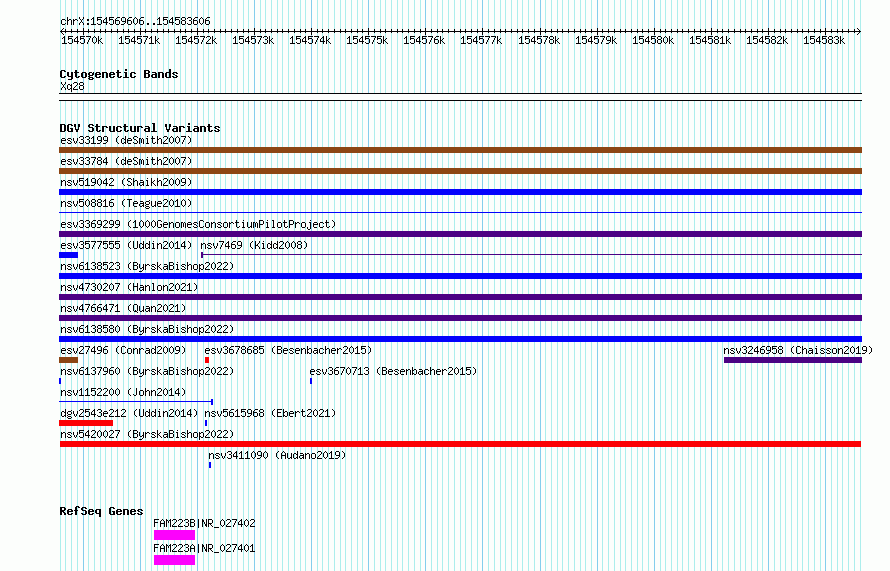890x571 pixels.
Task: Open the nsv3411090 (Audano2019) label
Action: click(277, 455)
